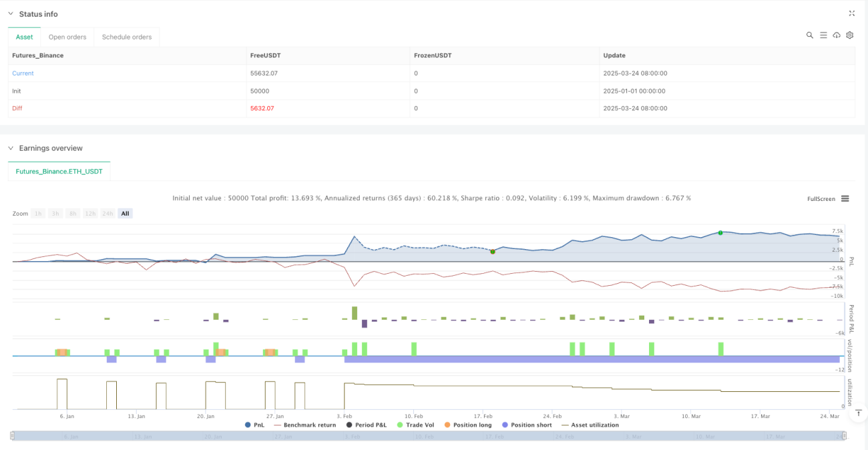Click the FullScreen button

point(821,199)
